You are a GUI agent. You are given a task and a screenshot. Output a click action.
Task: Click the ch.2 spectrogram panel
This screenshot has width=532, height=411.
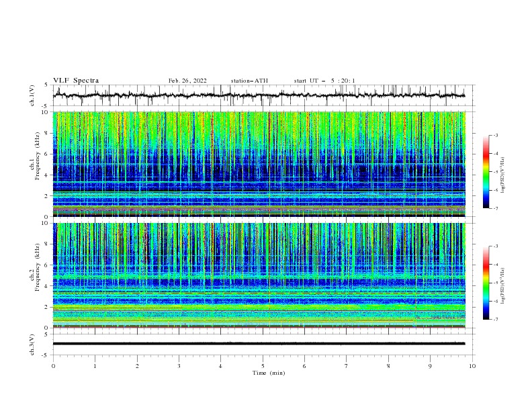259,275
